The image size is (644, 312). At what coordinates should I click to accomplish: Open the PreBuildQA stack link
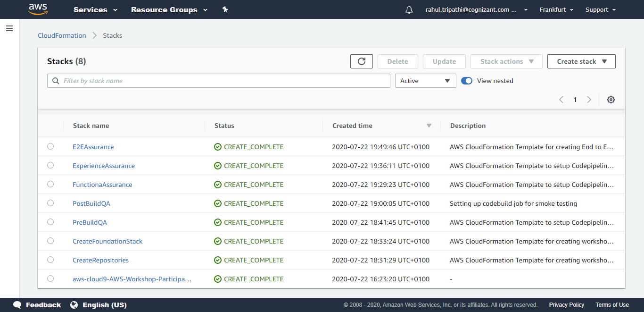point(90,222)
